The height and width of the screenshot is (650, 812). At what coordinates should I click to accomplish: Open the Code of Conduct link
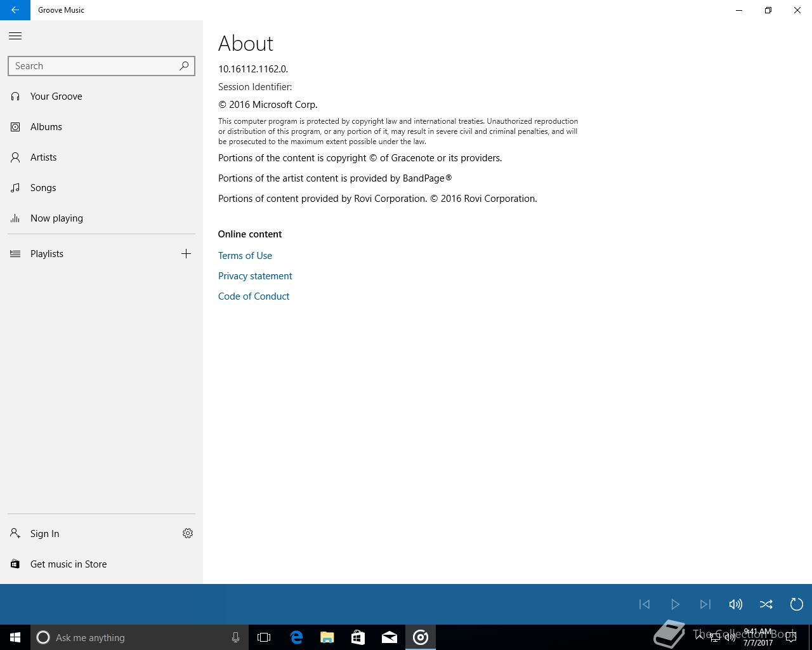[x=254, y=296]
